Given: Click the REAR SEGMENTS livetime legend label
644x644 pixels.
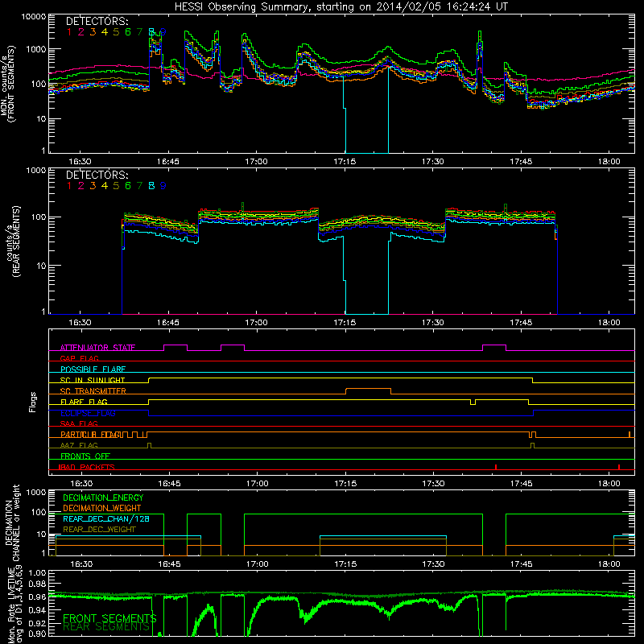Looking at the screenshot, I should coord(106,627).
